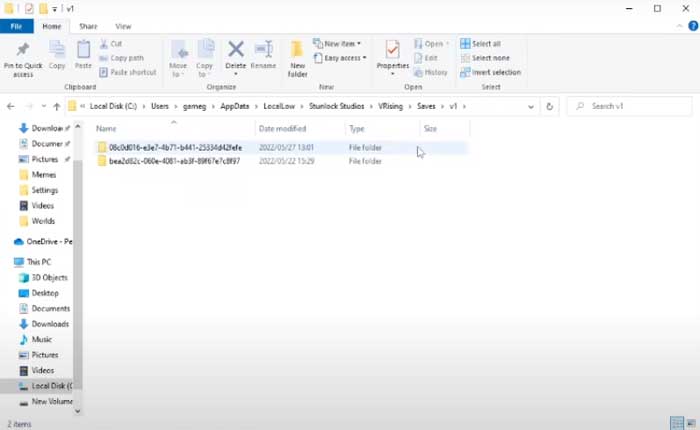The height and width of the screenshot is (430, 700).
Task: Open the Move to dropdown
Action: (178, 57)
